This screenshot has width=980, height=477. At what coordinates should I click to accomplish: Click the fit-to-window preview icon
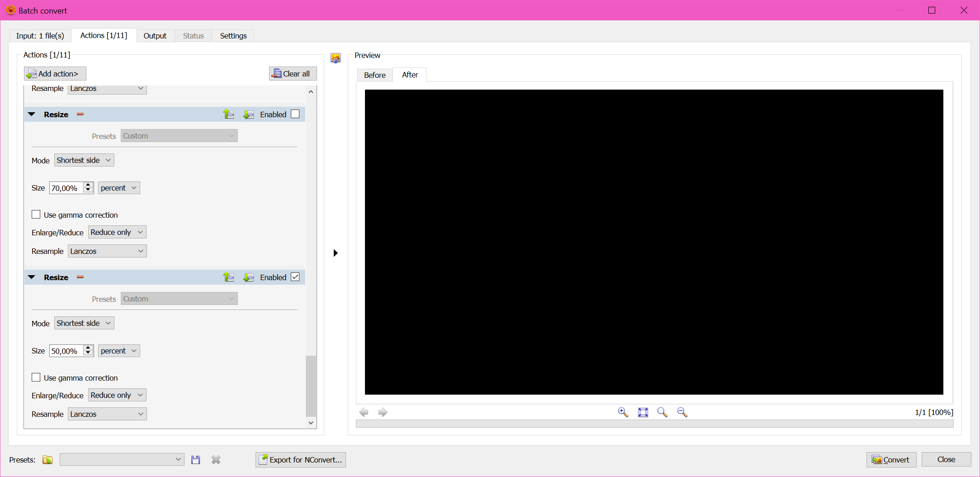click(x=643, y=412)
